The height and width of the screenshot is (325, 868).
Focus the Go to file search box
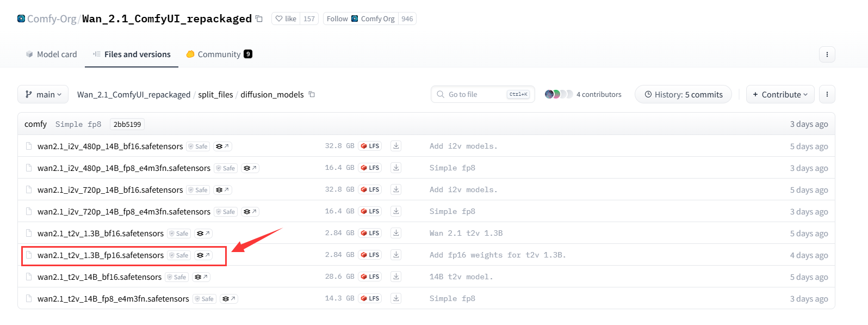[x=483, y=94]
